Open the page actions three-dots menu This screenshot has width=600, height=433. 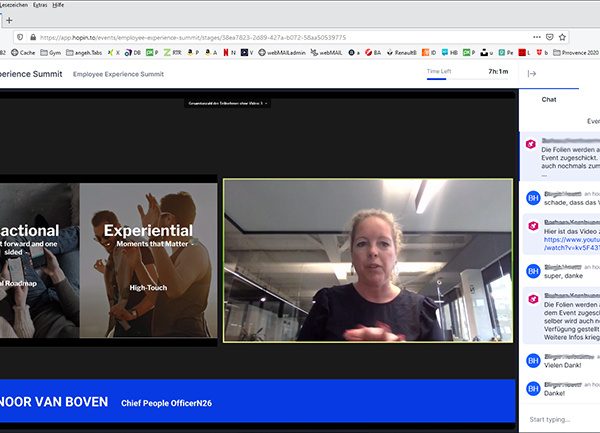[537, 37]
